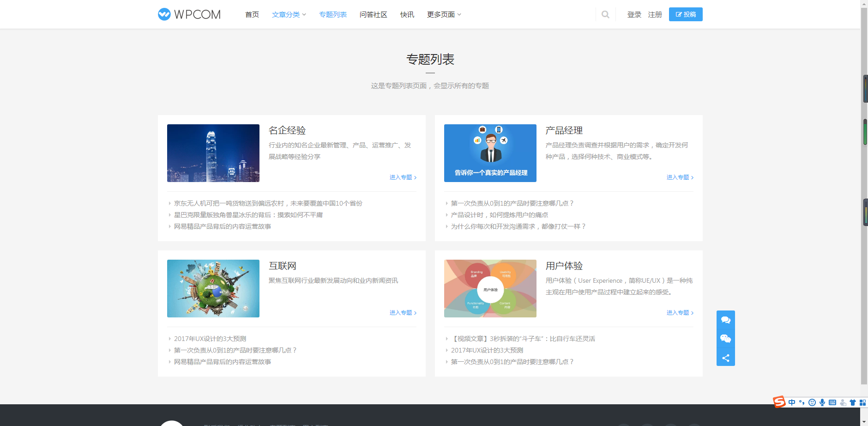Open the 用户体验 diagram thumbnail
The height and width of the screenshot is (426, 868).
pyautogui.click(x=490, y=288)
